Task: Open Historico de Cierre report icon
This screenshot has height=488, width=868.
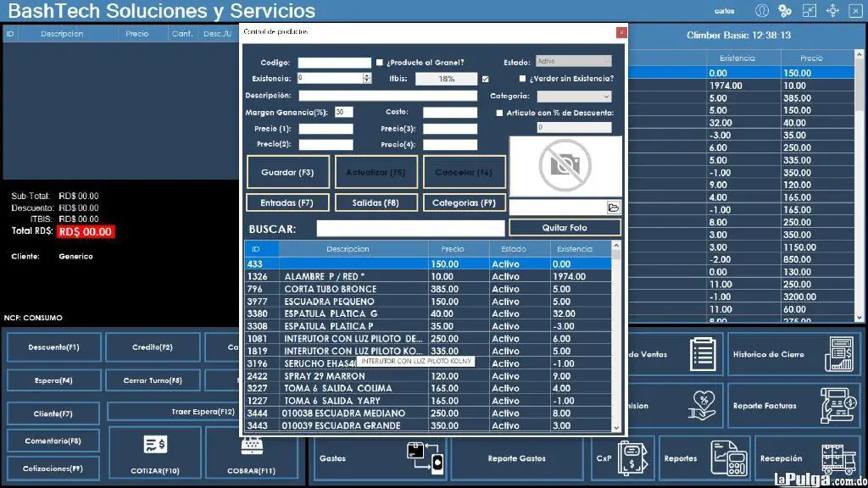Action: [x=839, y=354]
